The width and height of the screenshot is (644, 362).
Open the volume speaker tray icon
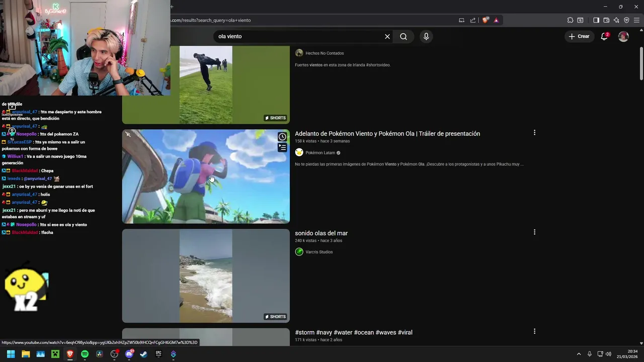pyautogui.click(x=608, y=354)
